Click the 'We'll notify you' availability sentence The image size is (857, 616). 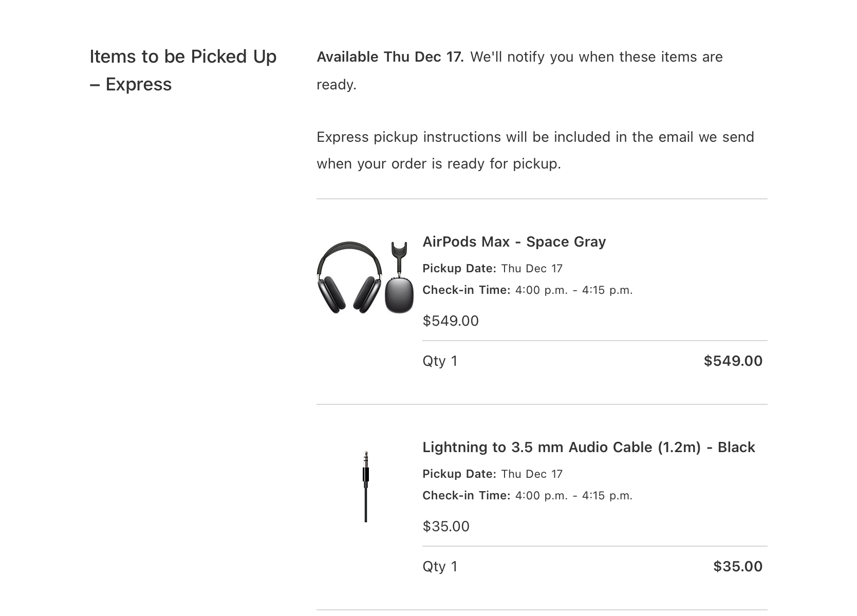click(519, 70)
